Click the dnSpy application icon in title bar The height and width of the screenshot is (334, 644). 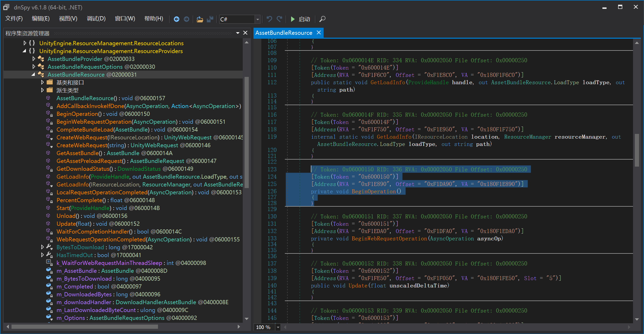pyautogui.click(x=6, y=7)
